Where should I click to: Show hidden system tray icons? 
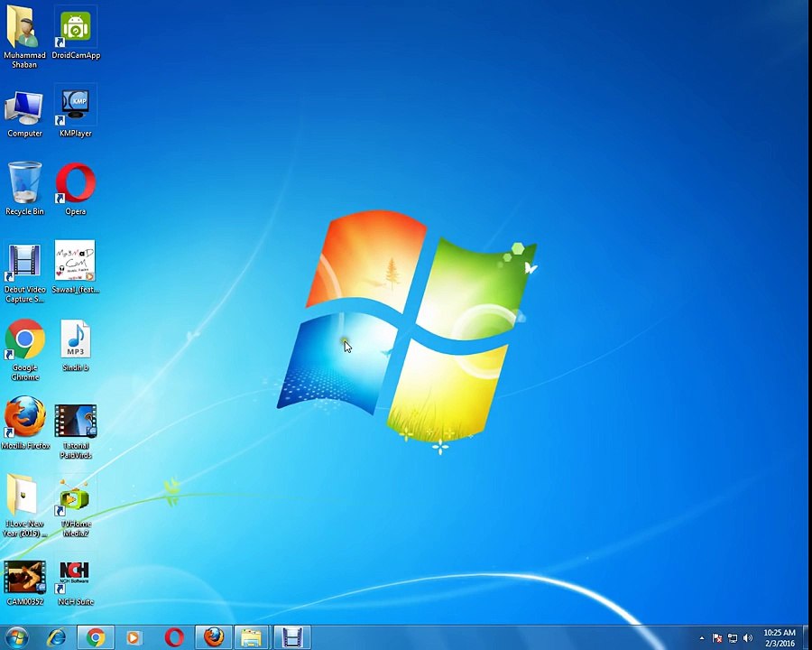coord(702,638)
